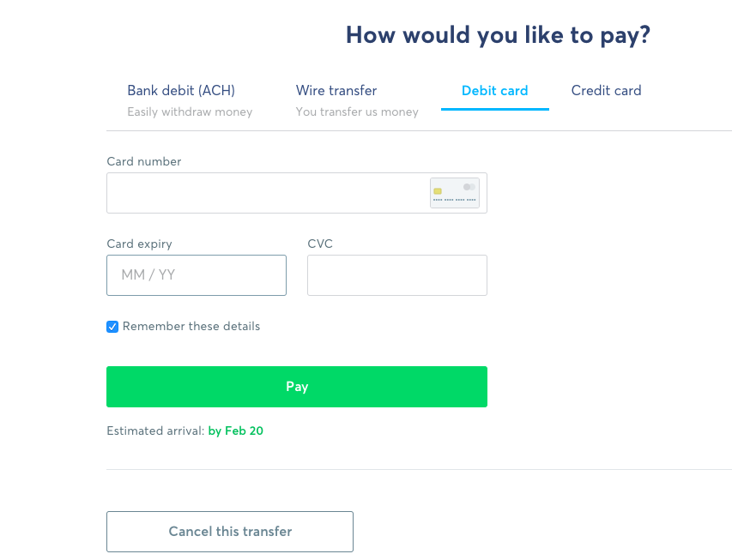Image resolution: width=732 pixels, height=560 pixels.
Task: Click the You transfer us money subtitle
Action: point(357,112)
